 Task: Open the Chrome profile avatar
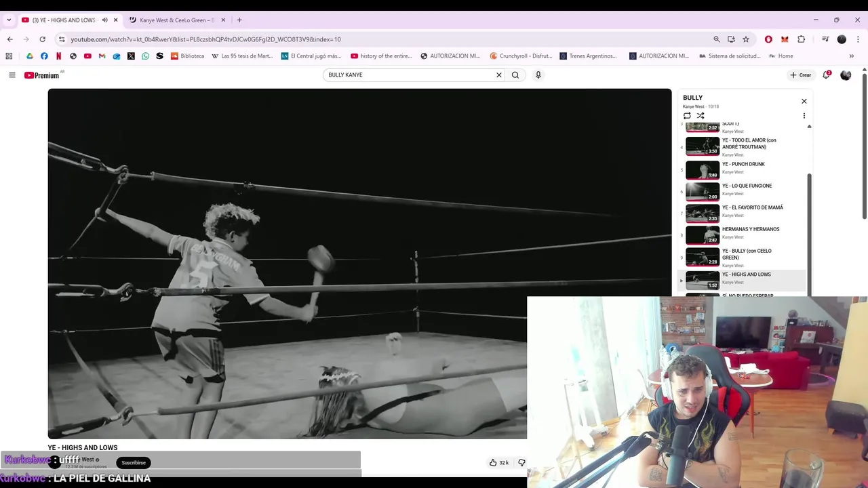tap(842, 39)
